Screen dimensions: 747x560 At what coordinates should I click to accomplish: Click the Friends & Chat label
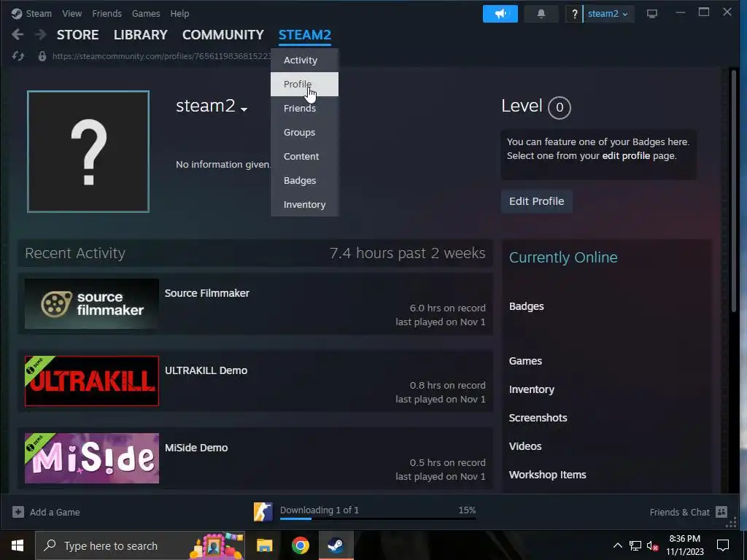[679, 513]
